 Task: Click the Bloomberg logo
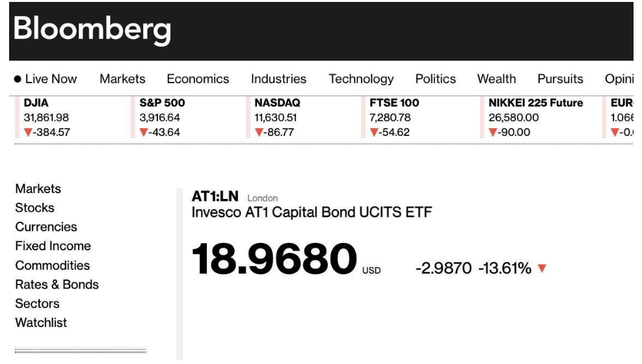click(92, 29)
